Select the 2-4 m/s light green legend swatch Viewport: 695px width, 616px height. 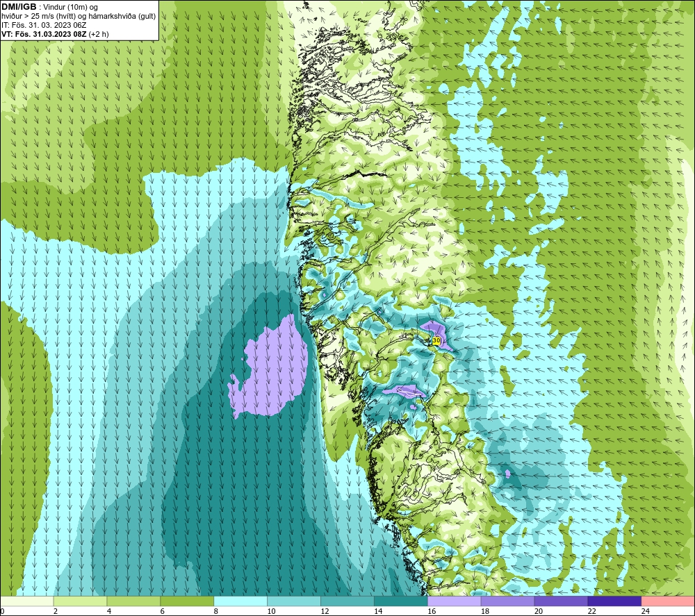[80, 601]
